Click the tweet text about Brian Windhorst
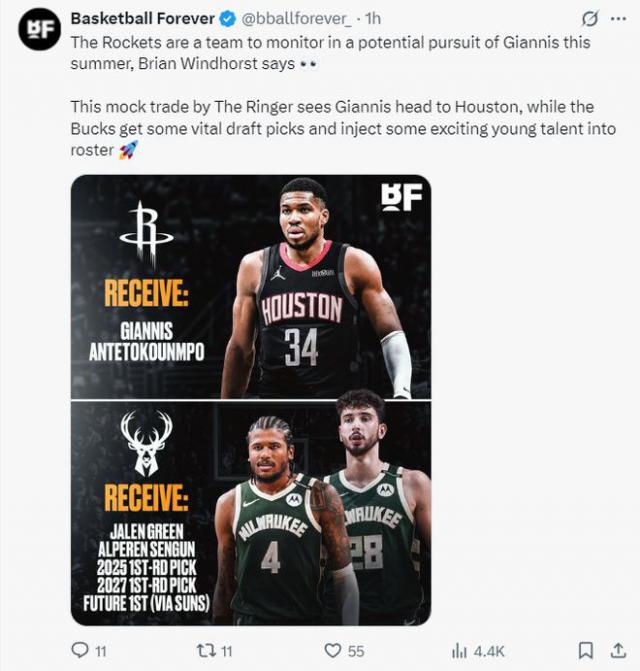The height and width of the screenshot is (671, 640). click(330, 52)
